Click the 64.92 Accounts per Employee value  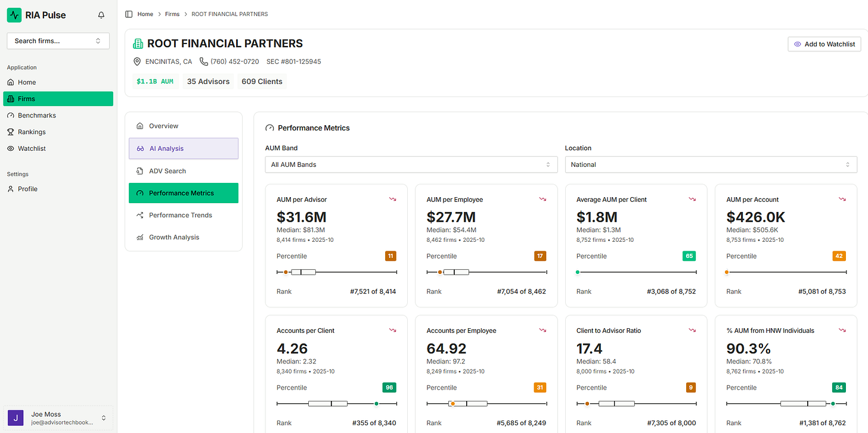click(x=448, y=348)
